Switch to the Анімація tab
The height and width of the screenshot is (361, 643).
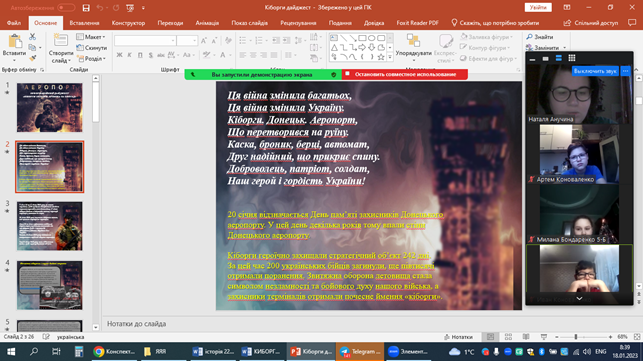pos(207,23)
